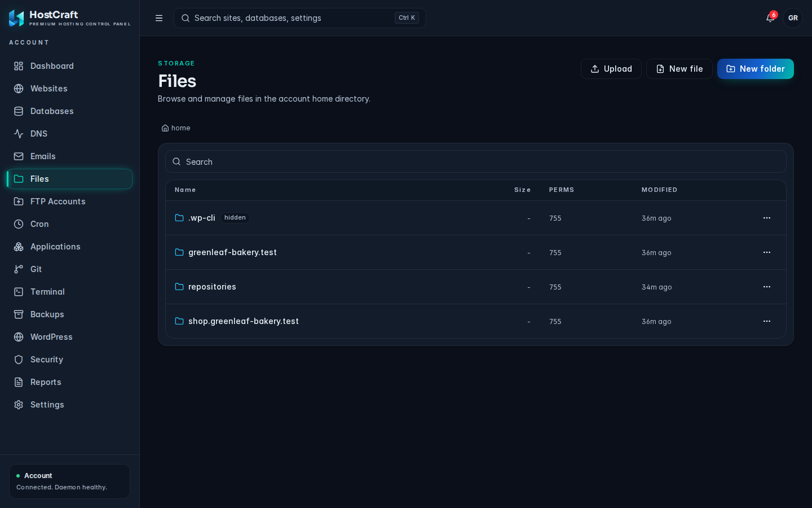
Task: Click home icon in breadcrumb
Action: point(165,128)
